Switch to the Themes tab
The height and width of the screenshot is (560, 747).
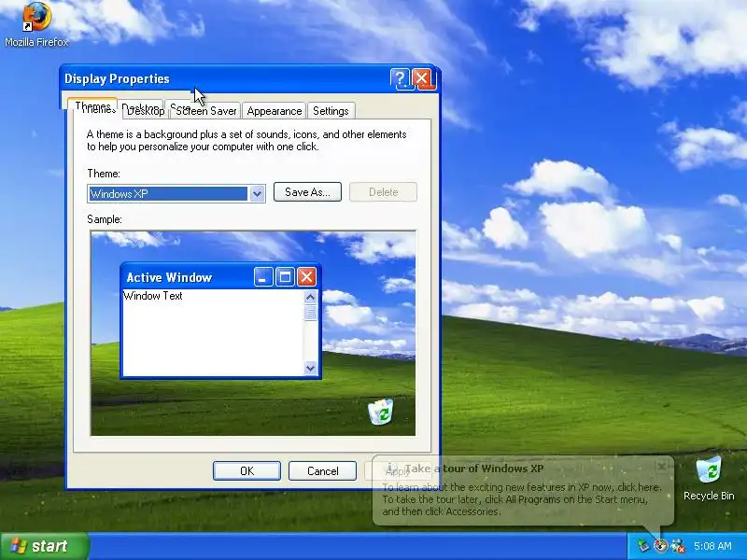click(x=94, y=107)
